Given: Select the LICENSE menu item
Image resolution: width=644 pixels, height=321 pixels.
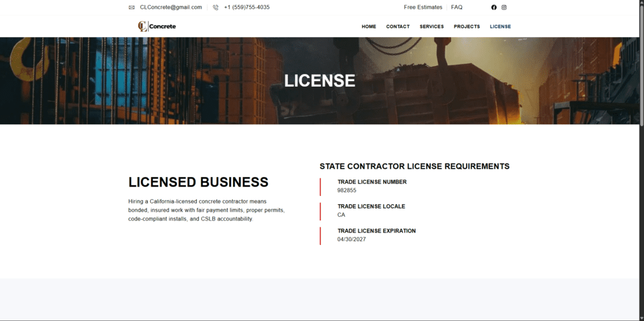Looking at the screenshot, I should pos(500,26).
